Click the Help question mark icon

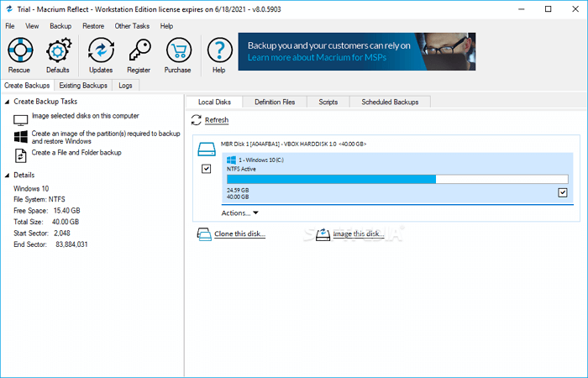219,52
